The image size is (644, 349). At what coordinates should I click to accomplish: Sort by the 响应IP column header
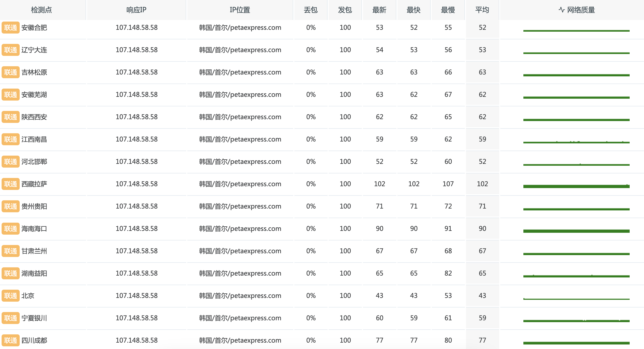tap(136, 10)
